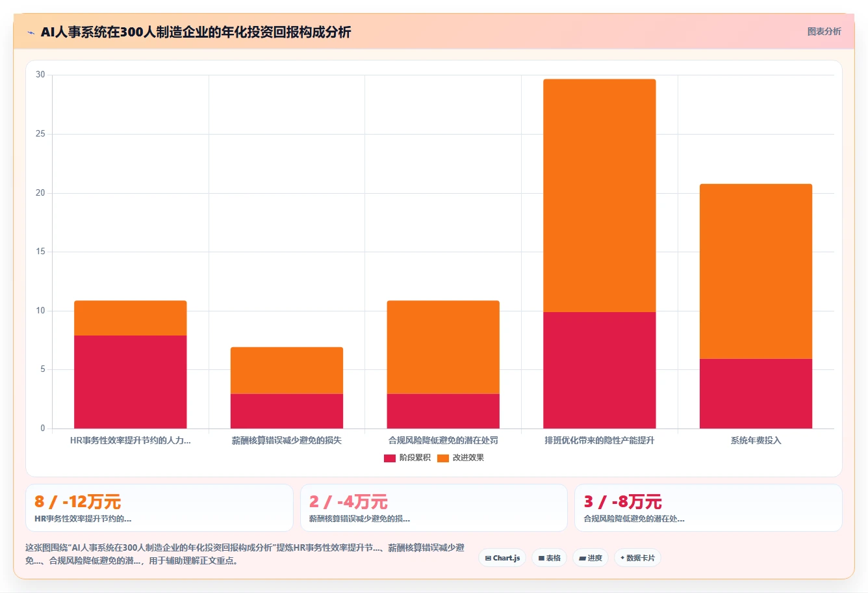868x593 pixels.
Task: Click the caption HR事务性效率提升节约的... in first card
Action: click(x=83, y=519)
